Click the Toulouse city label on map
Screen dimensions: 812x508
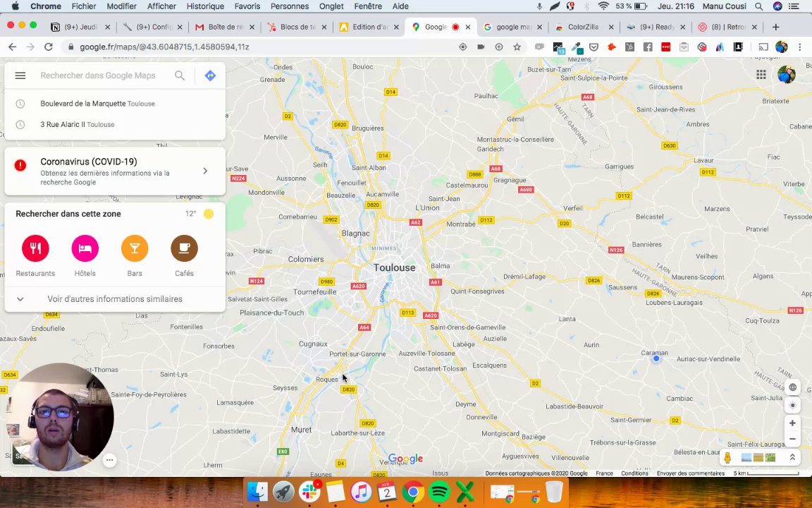point(394,267)
